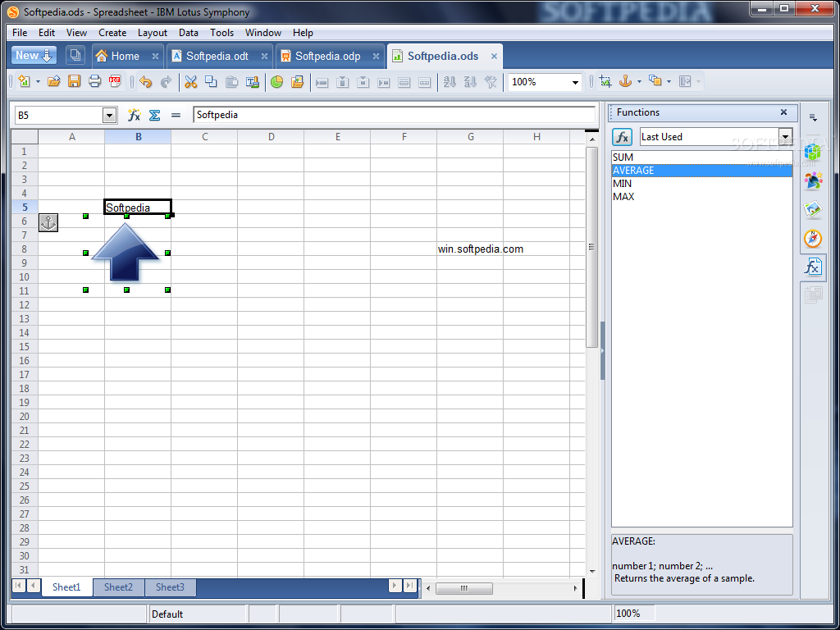Open the cubes sidebar panel icon
The image size is (840, 630).
click(x=813, y=152)
